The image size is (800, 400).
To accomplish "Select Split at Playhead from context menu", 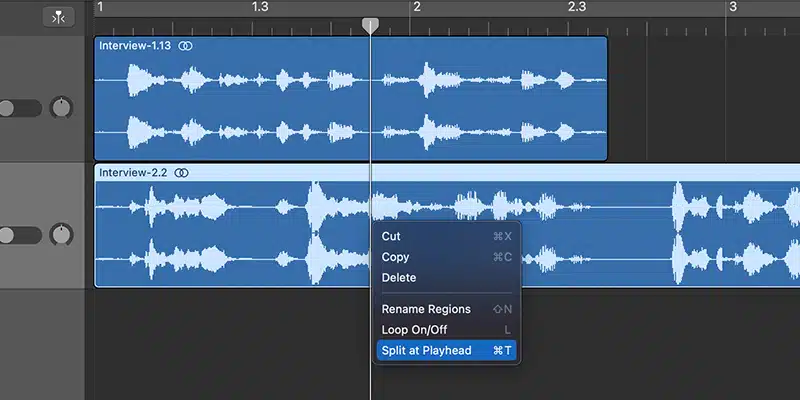I will coord(446,351).
